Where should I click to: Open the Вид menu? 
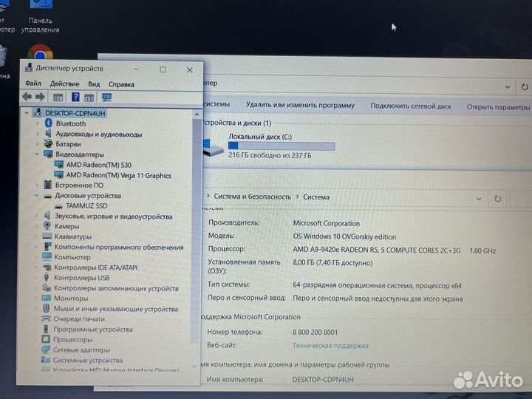(94, 84)
